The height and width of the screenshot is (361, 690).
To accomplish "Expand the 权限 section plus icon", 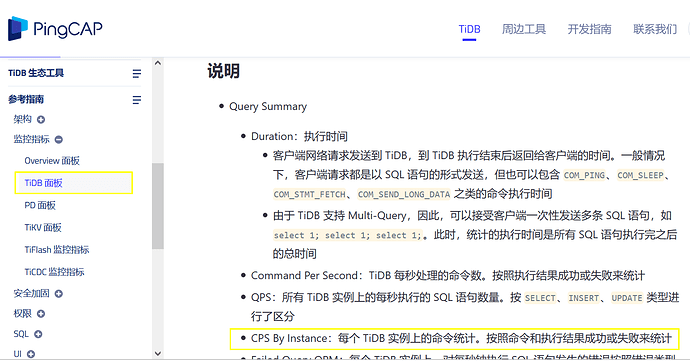I will coord(41,314).
